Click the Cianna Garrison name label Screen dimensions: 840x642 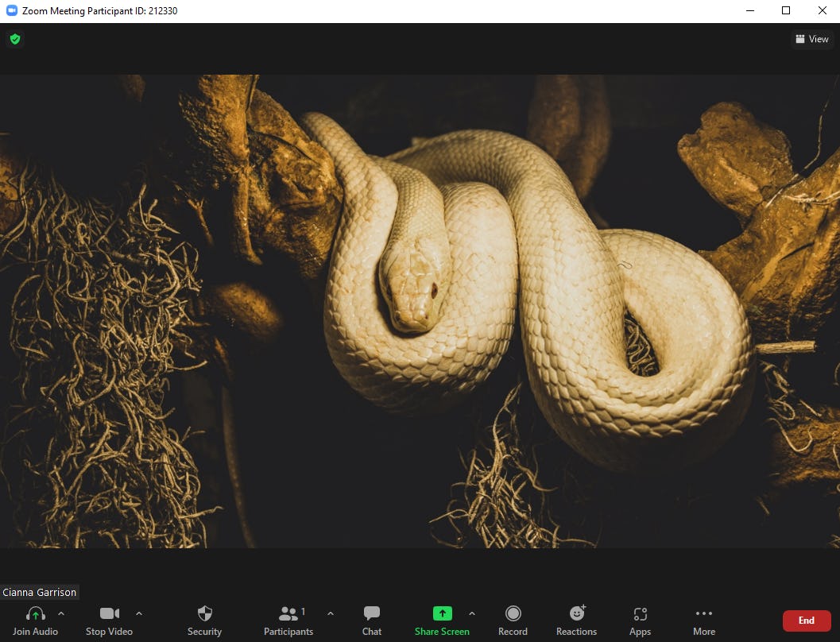coord(40,592)
